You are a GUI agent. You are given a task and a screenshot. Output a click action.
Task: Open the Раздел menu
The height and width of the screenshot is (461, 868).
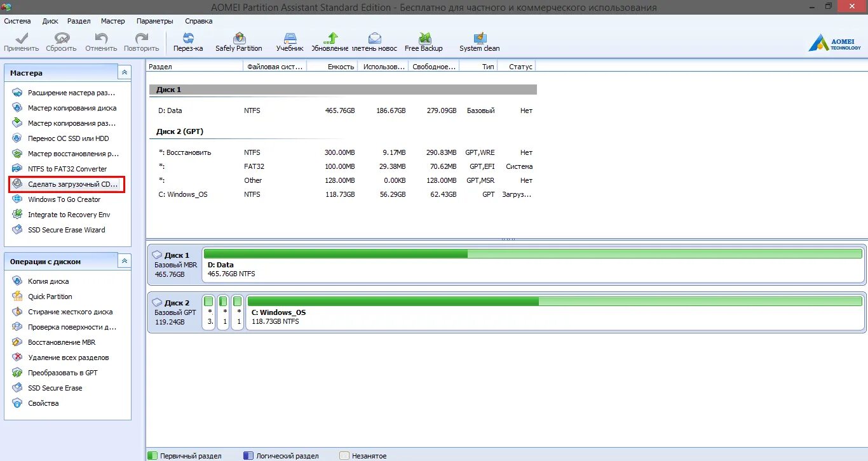pyautogui.click(x=79, y=21)
